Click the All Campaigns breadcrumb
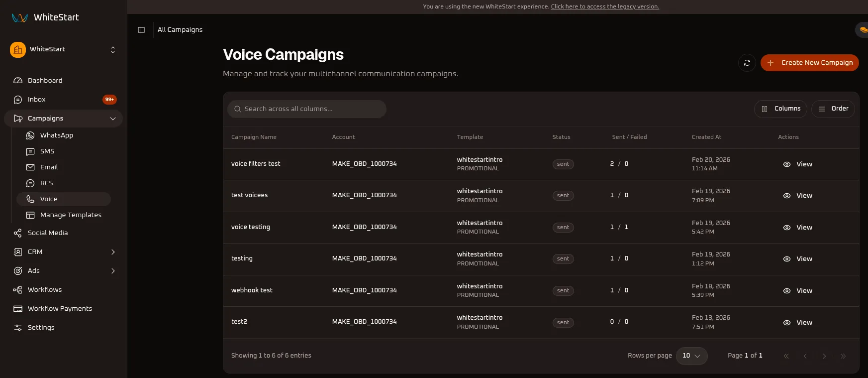Viewport: 868px width, 378px height. [x=180, y=30]
